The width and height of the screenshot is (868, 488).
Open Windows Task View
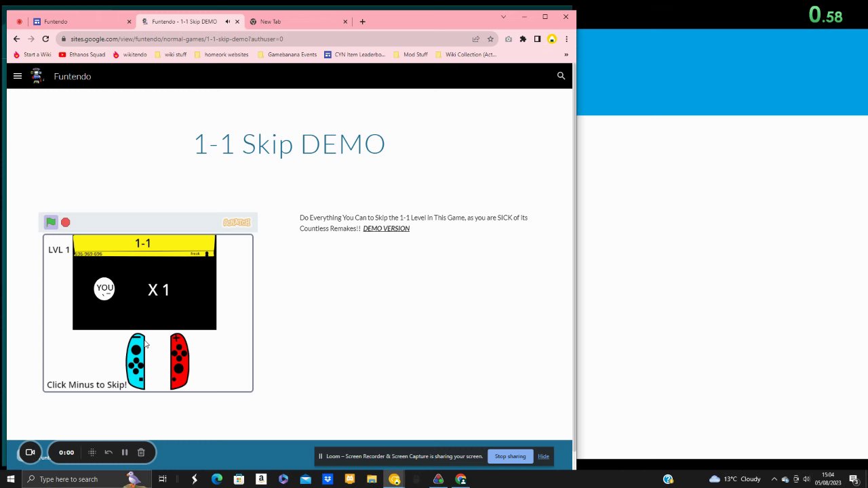163,479
